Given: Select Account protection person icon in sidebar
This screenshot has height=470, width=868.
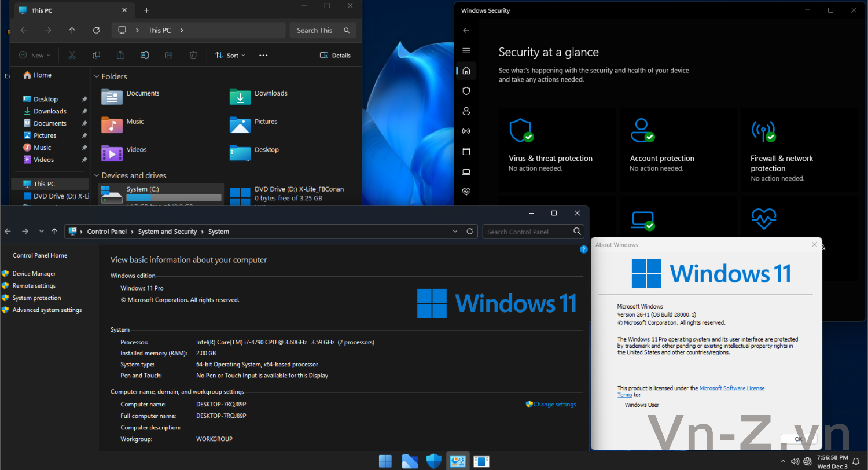Looking at the screenshot, I should [466, 111].
